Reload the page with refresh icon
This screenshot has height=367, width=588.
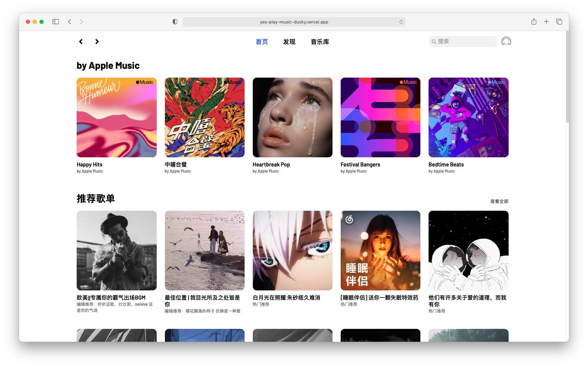[401, 22]
